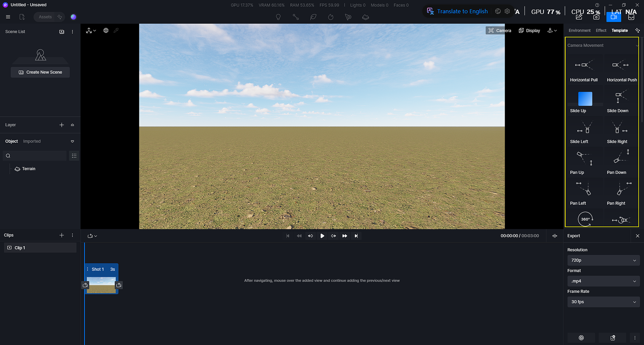Select the lights icon in the top toolbar
Viewport: 644px width, 345px height.
click(x=278, y=17)
